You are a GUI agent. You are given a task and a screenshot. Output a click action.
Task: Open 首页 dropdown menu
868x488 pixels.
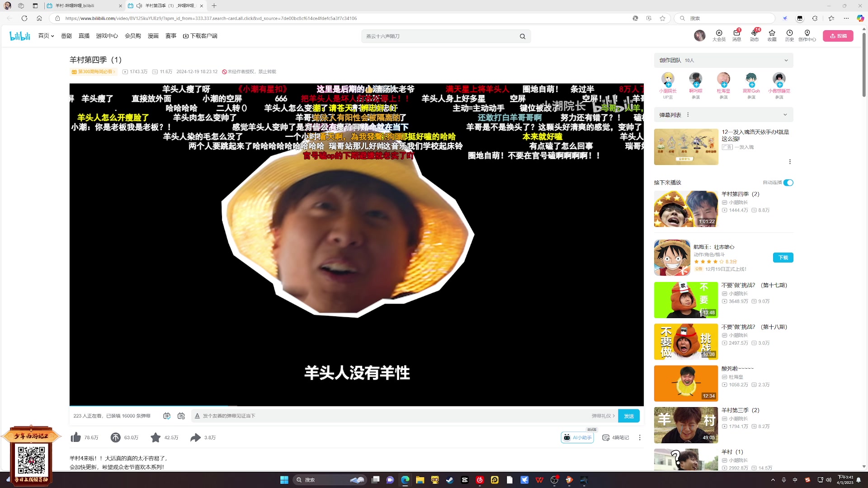point(46,36)
